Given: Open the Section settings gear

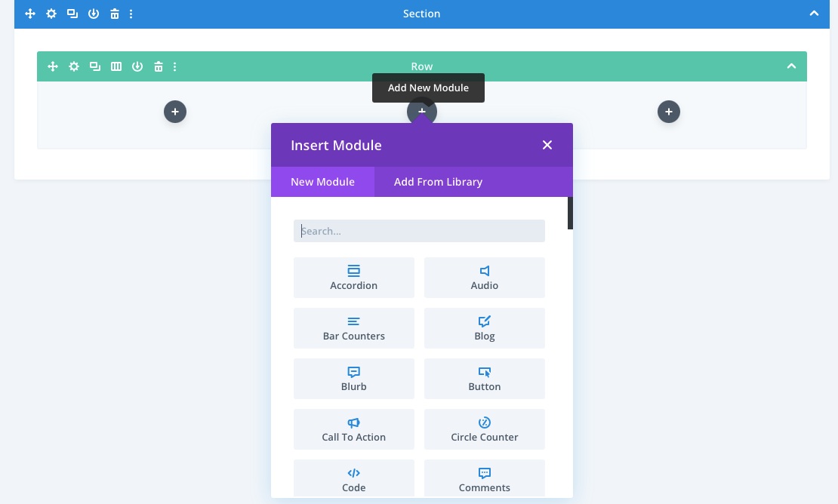Looking at the screenshot, I should click(x=51, y=13).
